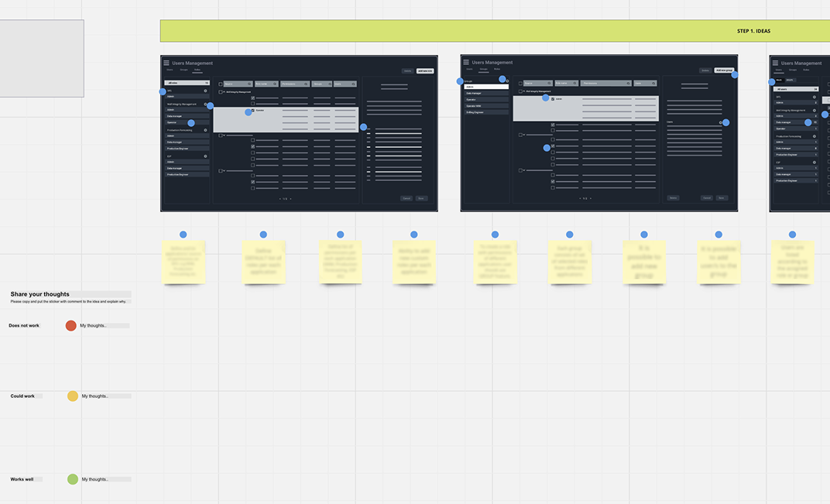Expand second unnamed group in Roles mockup

point(224,135)
